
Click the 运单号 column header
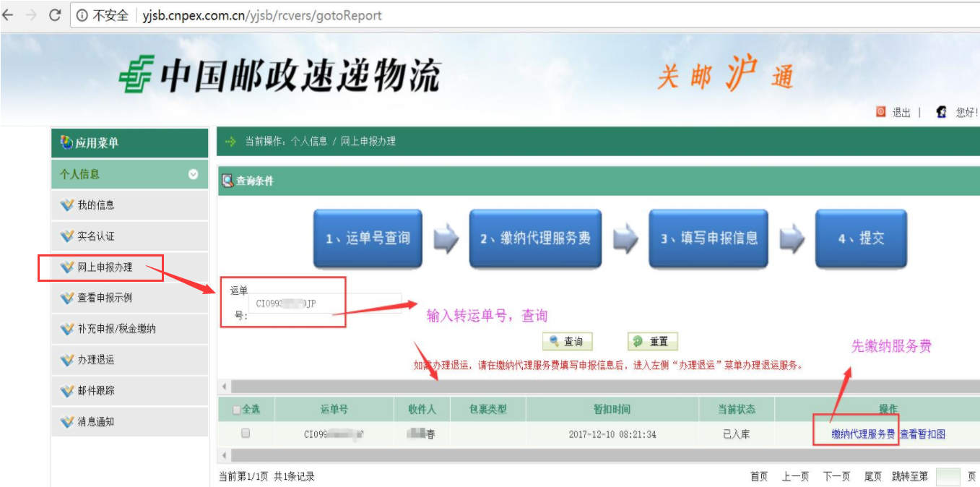[x=334, y=410]
